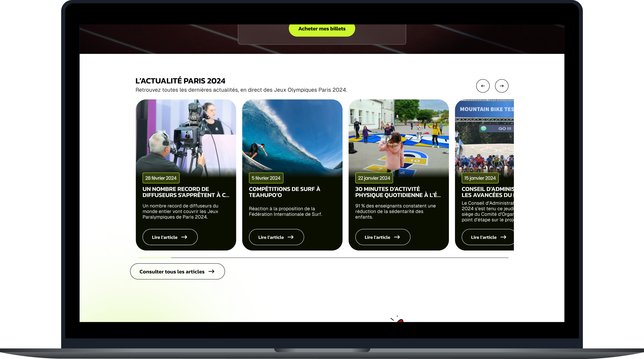The width and height of the screenshot is (644, 359).
Task: Click headline Compétitions de surf à Teahupo'o
Action: tap(285, 192)
